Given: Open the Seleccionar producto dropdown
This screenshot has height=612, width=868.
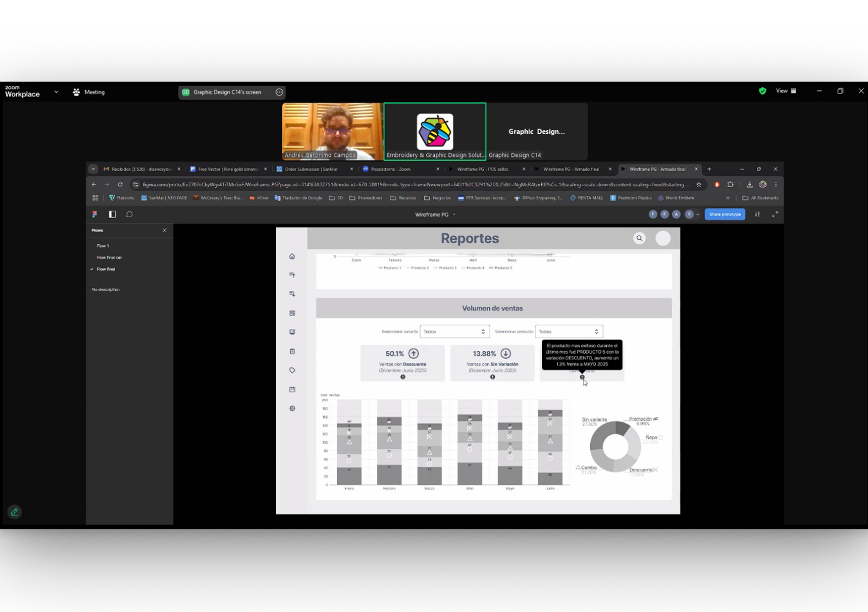Looking at the screenshot, I should (x=569, y=332).
